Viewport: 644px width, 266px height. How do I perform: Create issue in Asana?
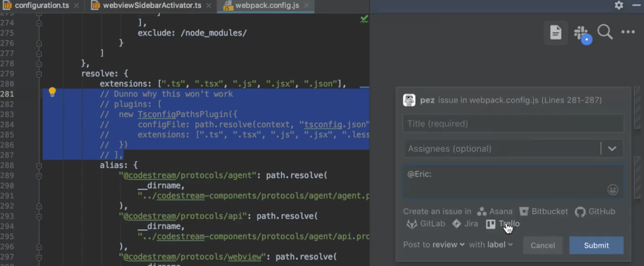(495, 211)
